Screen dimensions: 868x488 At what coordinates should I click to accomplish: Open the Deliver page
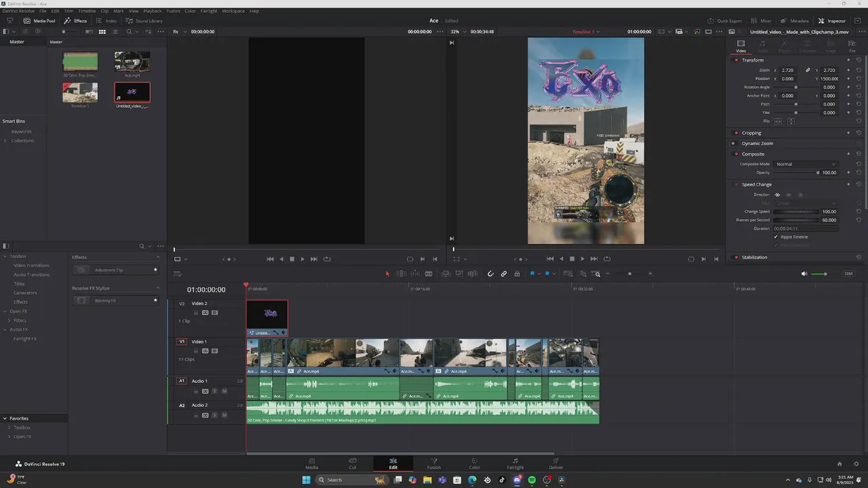(x=555, y=464)
